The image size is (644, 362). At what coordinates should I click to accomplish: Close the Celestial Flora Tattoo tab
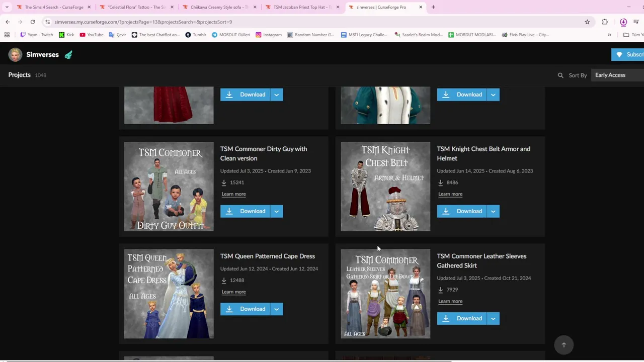pyautogui.click(x=172, y=7)
